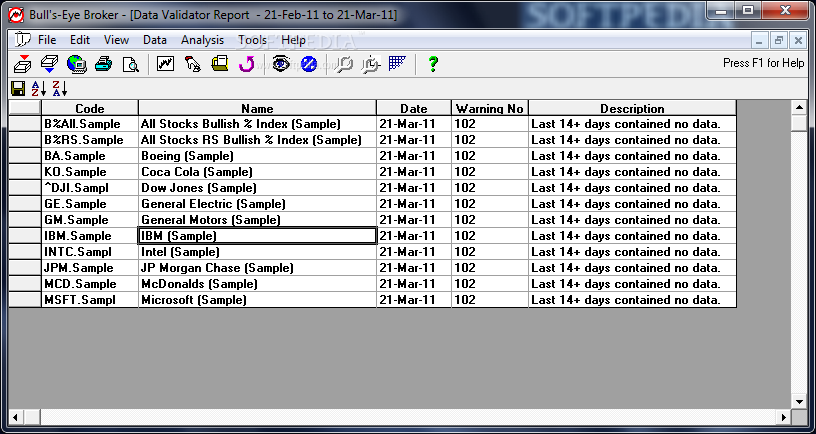Select the row header for MSFT.Sampl

pos(25,300)
